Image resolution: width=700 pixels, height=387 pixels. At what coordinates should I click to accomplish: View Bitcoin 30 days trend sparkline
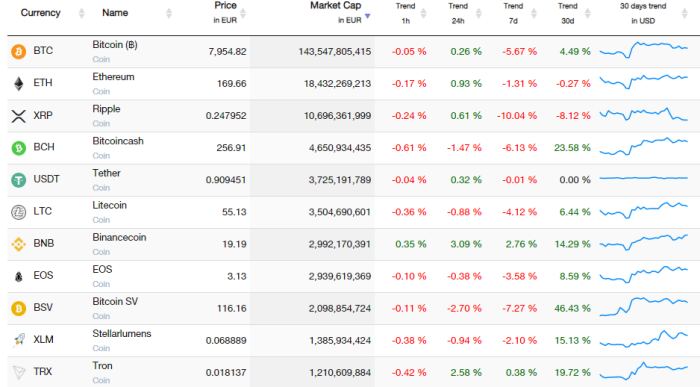pyautogui.click(x=643, y=50)
